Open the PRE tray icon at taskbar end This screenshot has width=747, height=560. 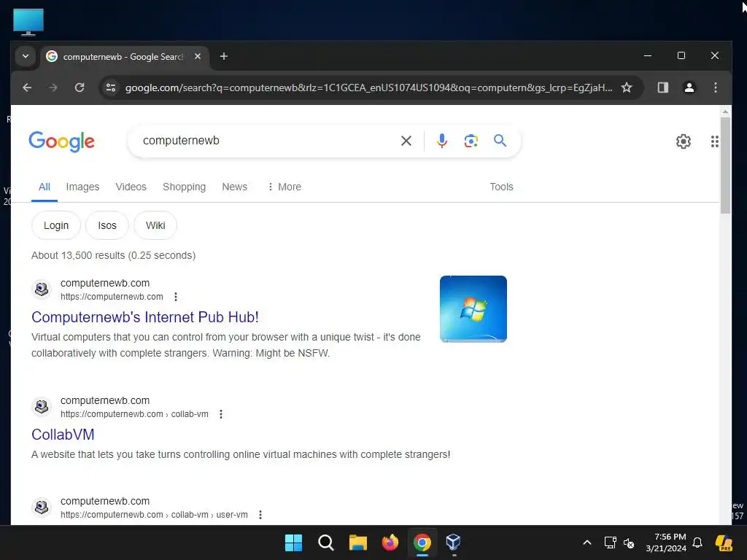point(724,542)
